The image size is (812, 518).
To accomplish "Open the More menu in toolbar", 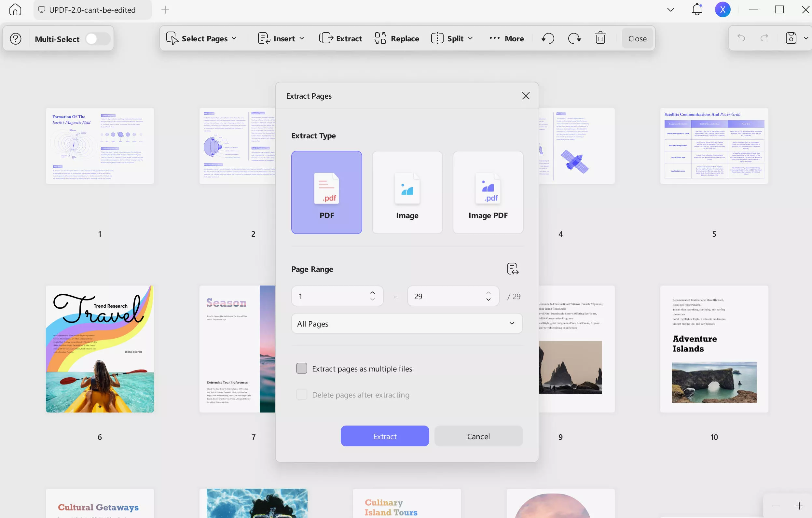I will (506, 38).
